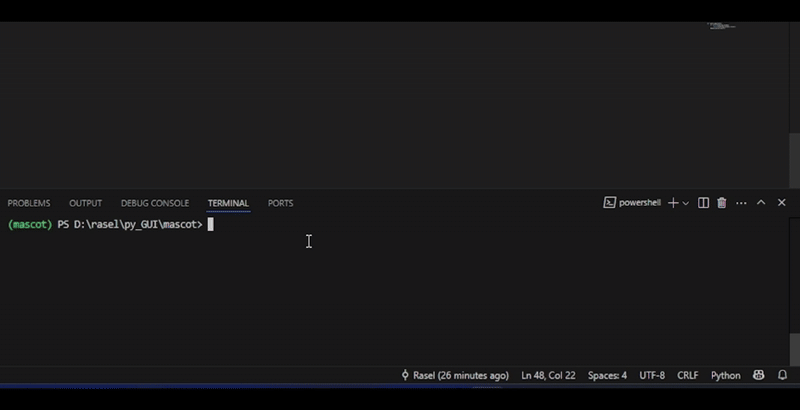The height and width of the screenshot is (410, 800).
Task: Open the DEBUG CONSOLE tab
Action: tap(155, 203)
